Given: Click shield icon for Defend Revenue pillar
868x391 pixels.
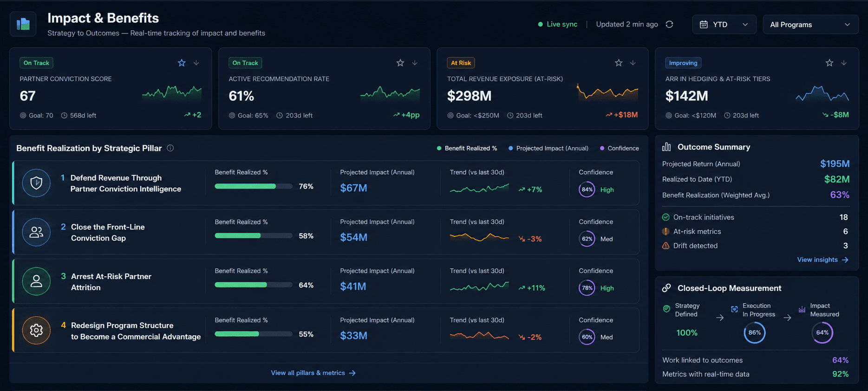Looking at the screenshot, I should 36,183.
